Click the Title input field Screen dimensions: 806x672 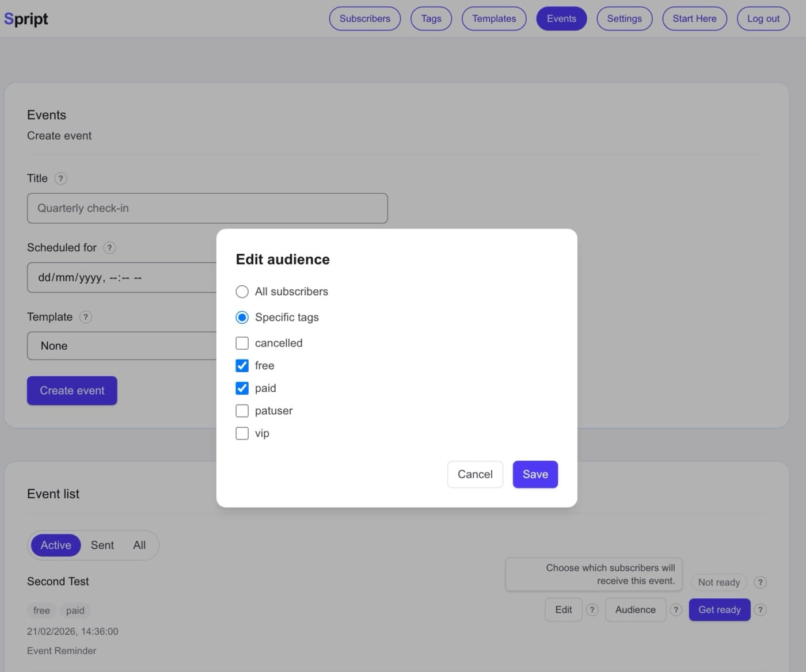(207, 208)
